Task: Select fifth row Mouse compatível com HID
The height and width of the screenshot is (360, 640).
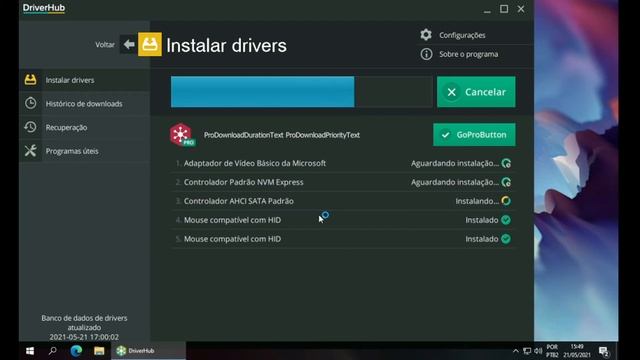Action: (x=343, y=239)
